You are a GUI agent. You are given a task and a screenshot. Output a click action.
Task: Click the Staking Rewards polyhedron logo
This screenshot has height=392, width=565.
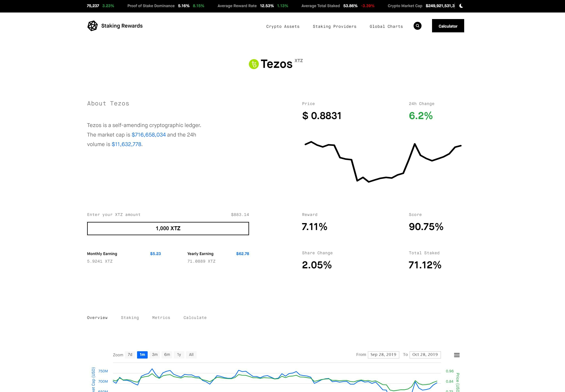tap(92, 26)
